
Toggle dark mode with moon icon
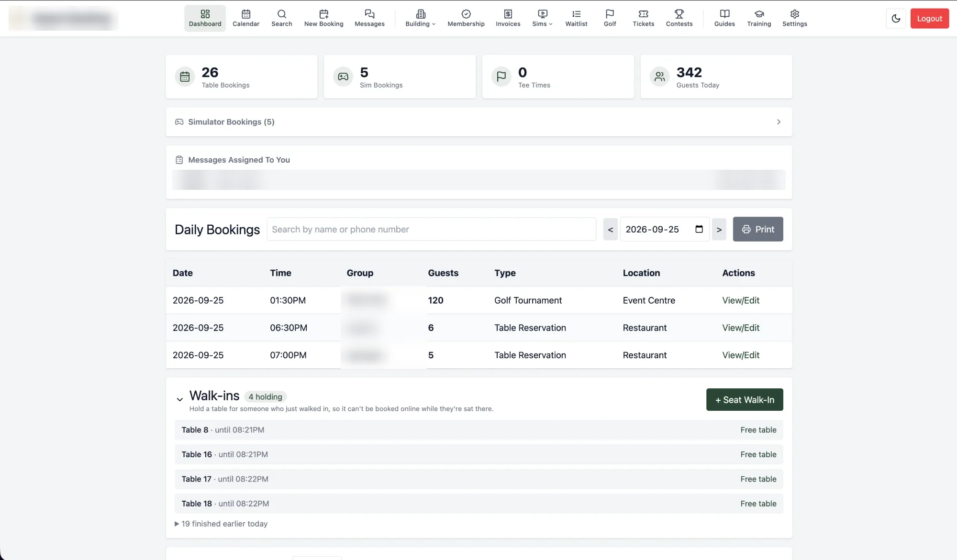(x=896, y=19)
